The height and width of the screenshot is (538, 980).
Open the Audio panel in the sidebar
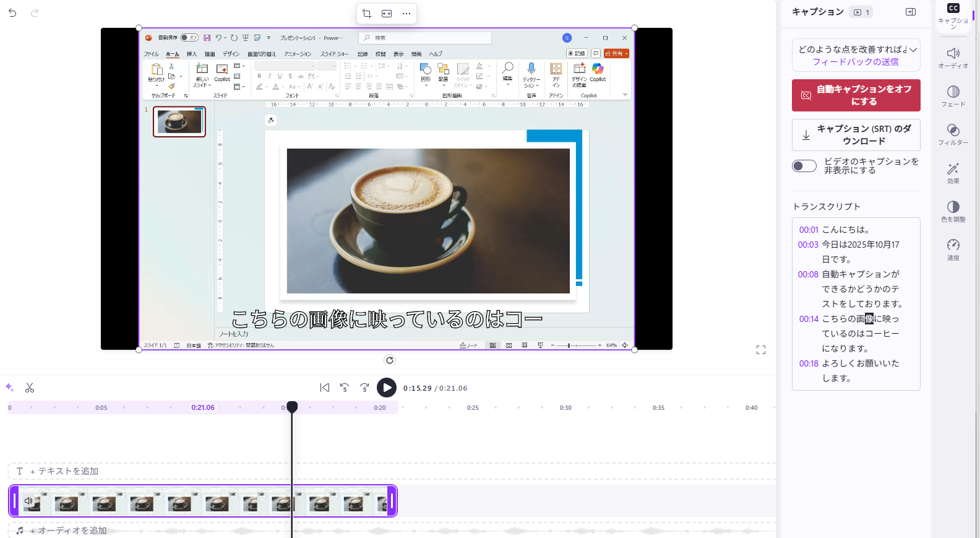[x=953, y=58]
